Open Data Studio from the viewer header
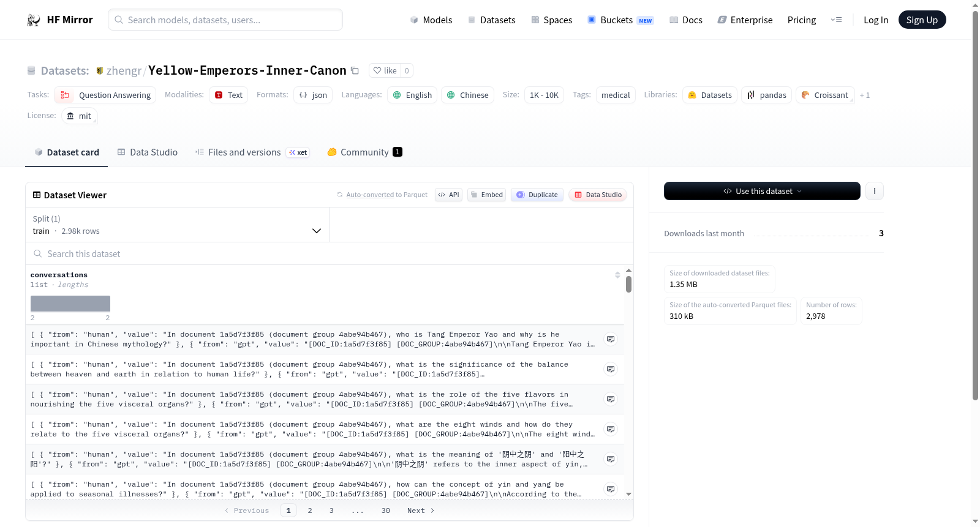This screenshot has height=527, width=980. click(598, 195)
